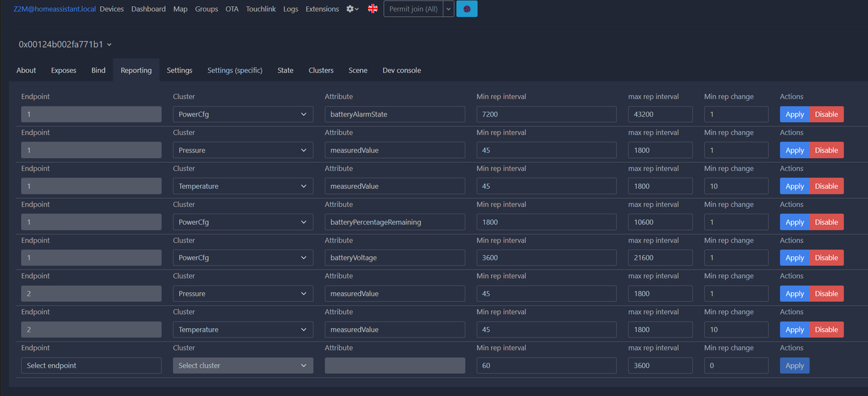Open the Devices menu
Viewport: 868px width, 396px height.
click(x=112, y=9)
